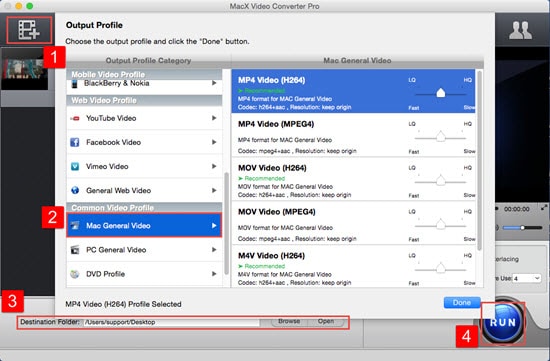This screenshot has width=550, height=361.
Task: Click the Mac General Video icon
Action: (75, 226)
